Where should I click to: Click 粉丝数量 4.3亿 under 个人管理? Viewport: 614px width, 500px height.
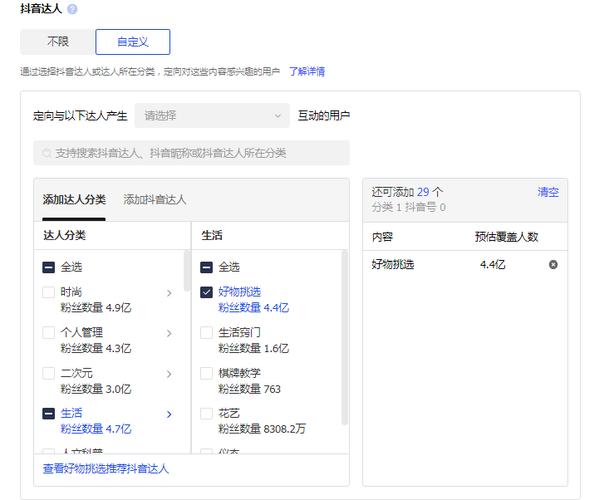[96, 348]
